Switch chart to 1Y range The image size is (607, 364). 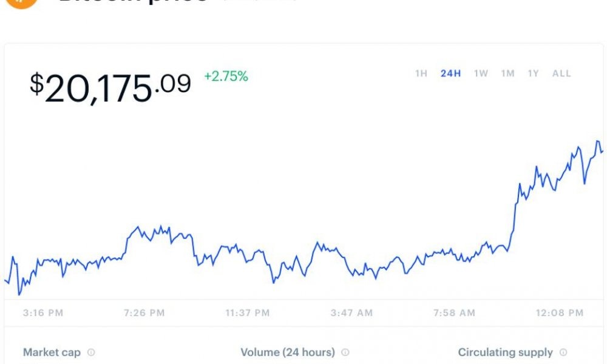pyautogui.click(x=533, y=73)
